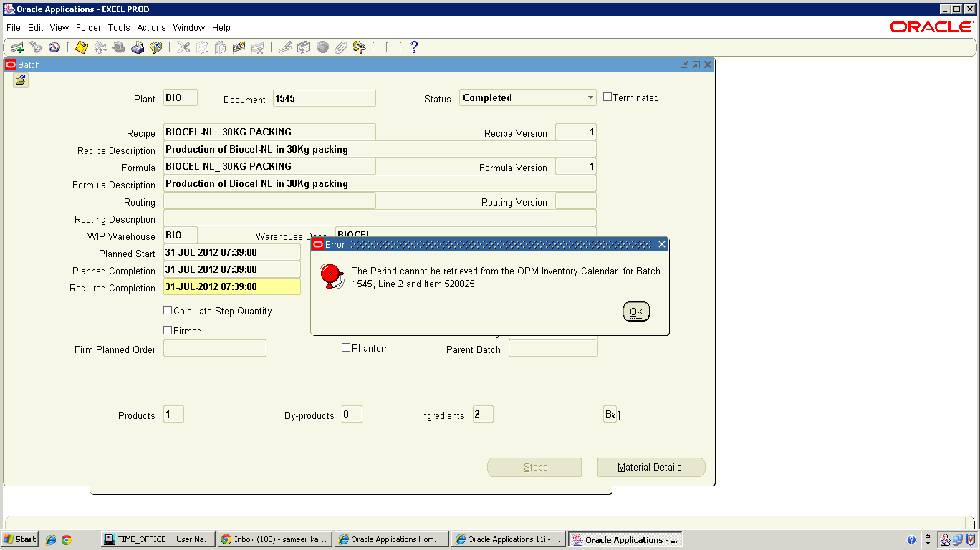Screen dimensions: 980x550
Task: Click the Formula name field
Action: click(270, 167)
